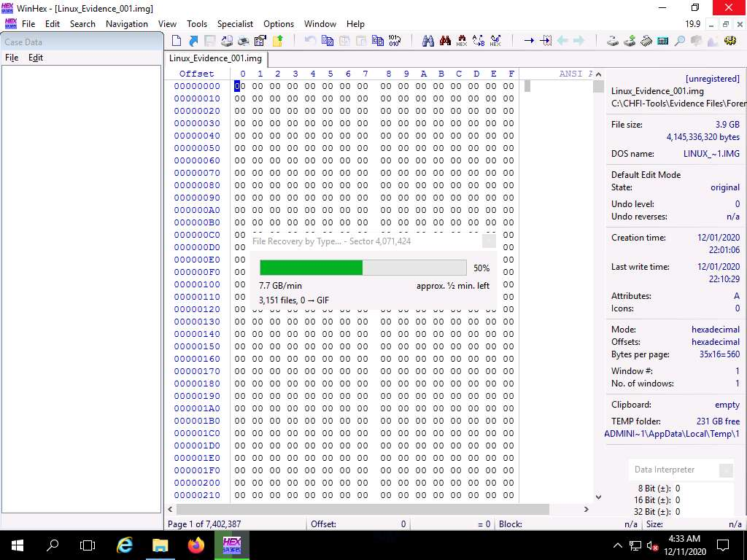
Task: Click the horizontal scrollbar thumb
Action: [363, 509]
